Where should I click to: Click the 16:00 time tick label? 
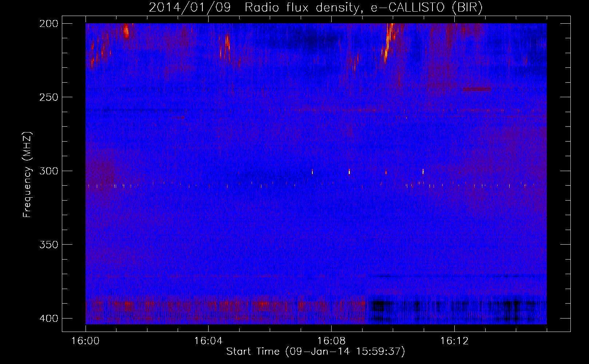click(86, 341)
